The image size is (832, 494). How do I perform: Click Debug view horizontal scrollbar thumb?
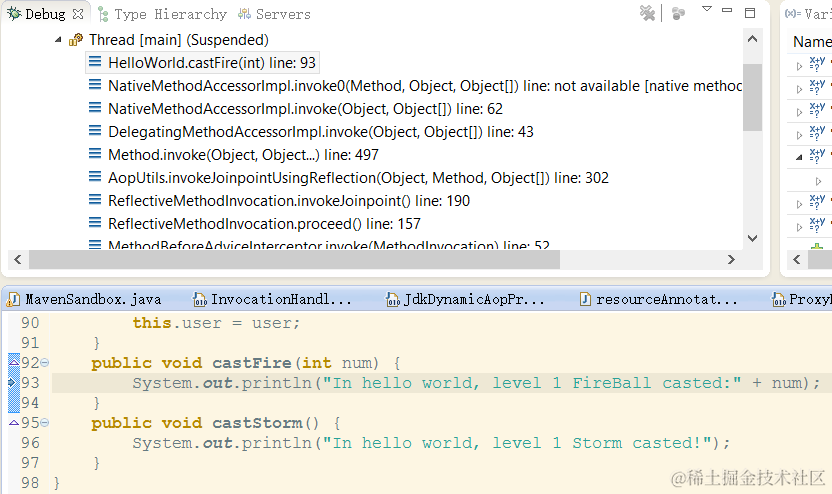294,259
